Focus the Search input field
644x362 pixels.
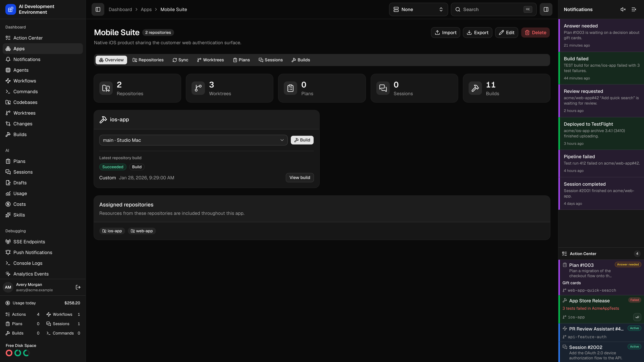click(x=494, y=10)
